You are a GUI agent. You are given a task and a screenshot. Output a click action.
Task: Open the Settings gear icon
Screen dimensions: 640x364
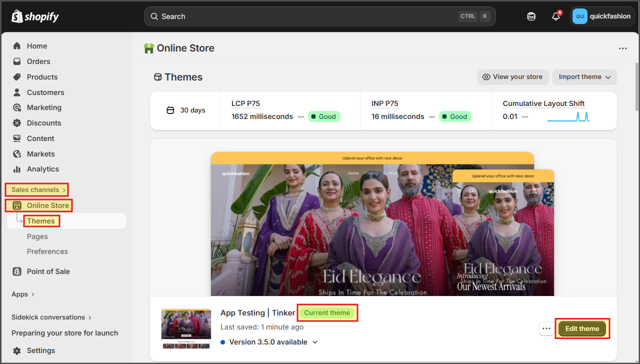(x=17, y=350)
